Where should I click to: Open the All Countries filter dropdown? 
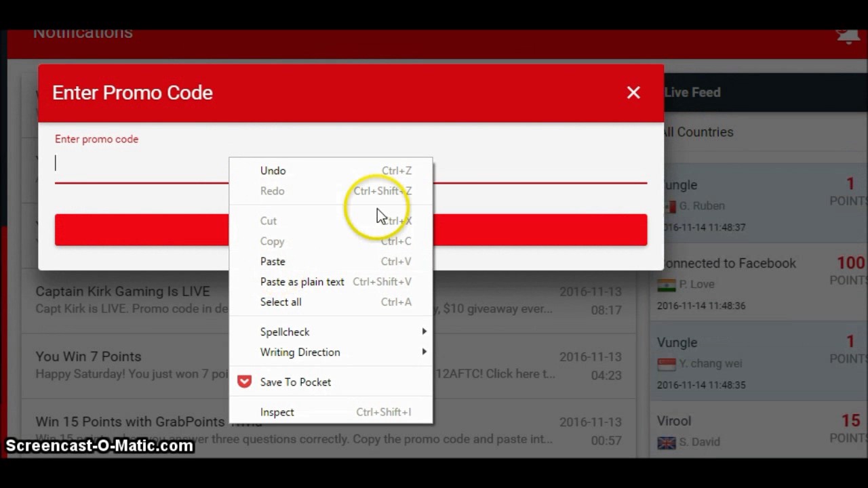coord(698,132)
